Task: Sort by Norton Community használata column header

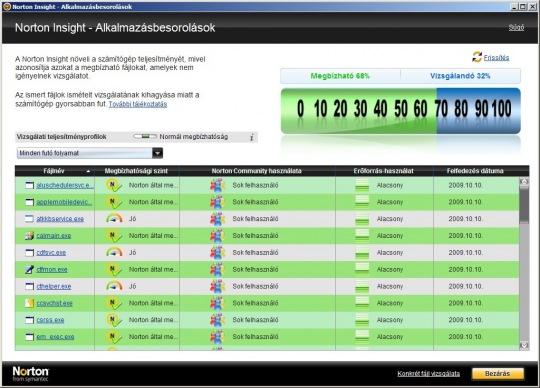Action: (257, 171)
